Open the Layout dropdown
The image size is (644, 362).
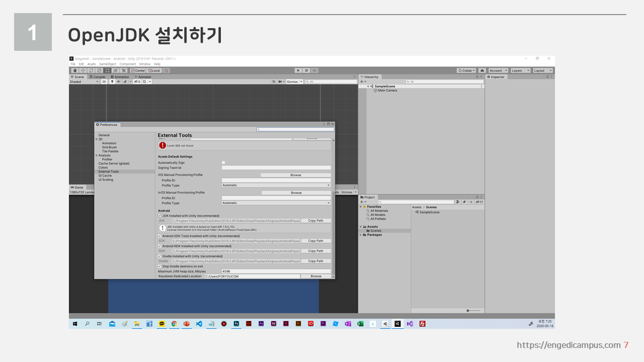point(543,70)
